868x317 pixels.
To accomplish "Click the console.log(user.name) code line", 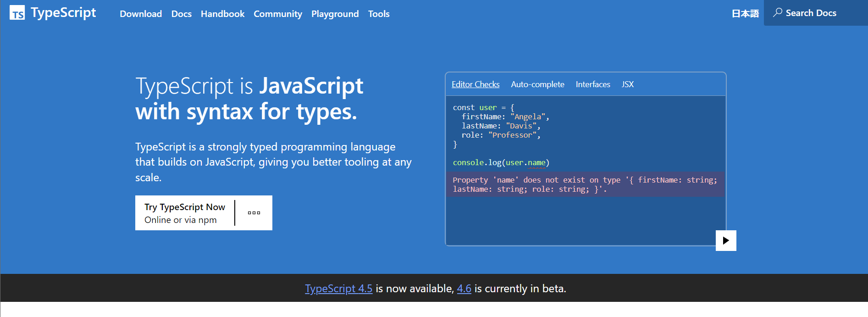I will tap(501, 162).
